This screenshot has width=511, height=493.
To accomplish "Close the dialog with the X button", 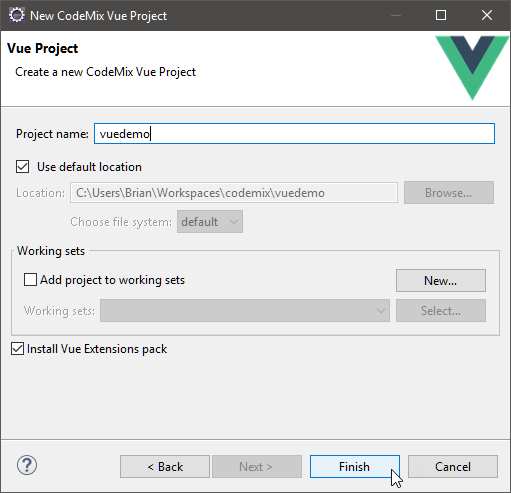I will tap(487, 15).
